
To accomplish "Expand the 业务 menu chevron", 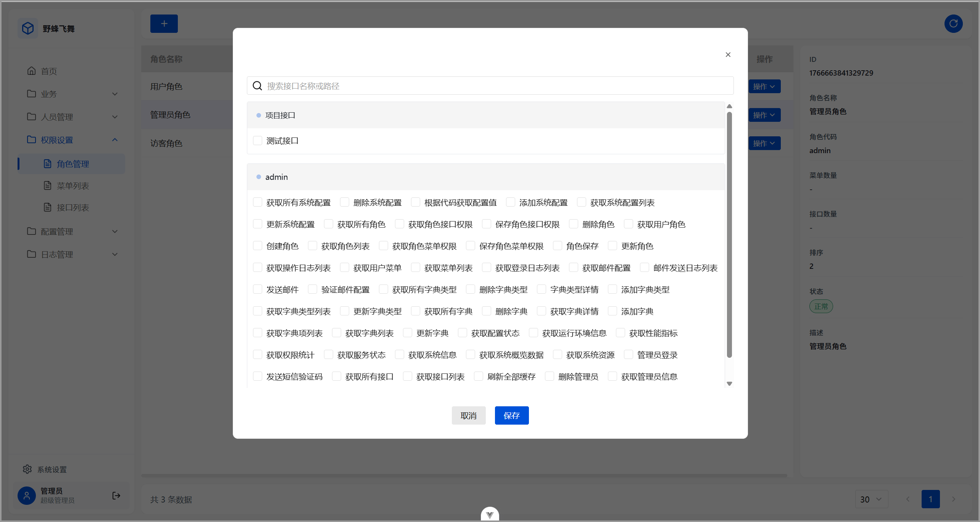I will (x=115, y=94).
